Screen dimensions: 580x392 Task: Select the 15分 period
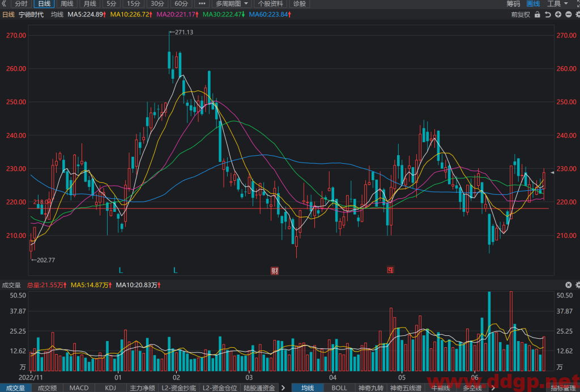pyautogui.click(x=134, y=4)
